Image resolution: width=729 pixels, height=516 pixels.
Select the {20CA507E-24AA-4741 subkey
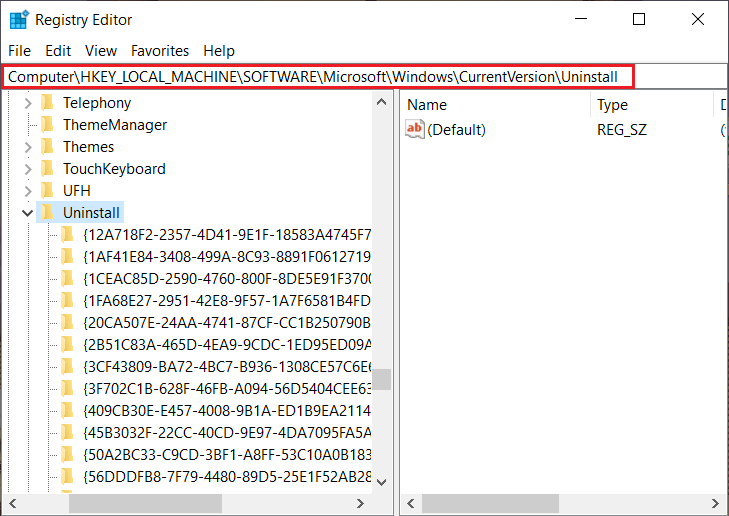point(227,323)
